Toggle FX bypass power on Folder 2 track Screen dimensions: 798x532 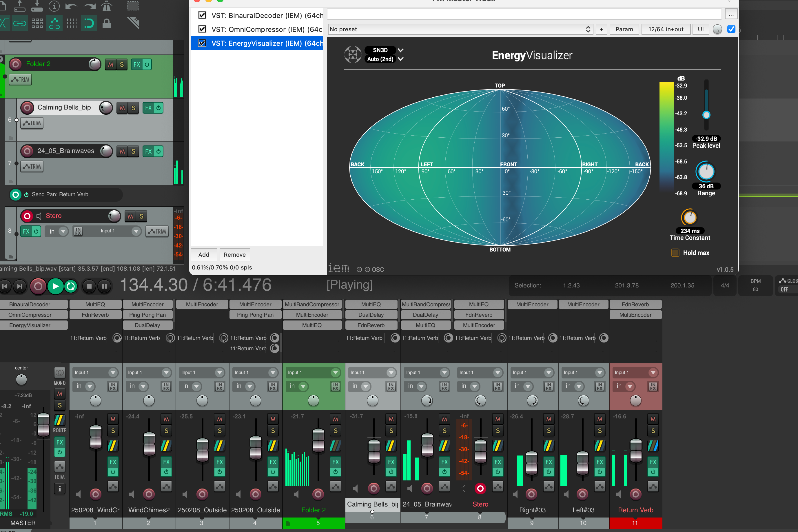147,64
